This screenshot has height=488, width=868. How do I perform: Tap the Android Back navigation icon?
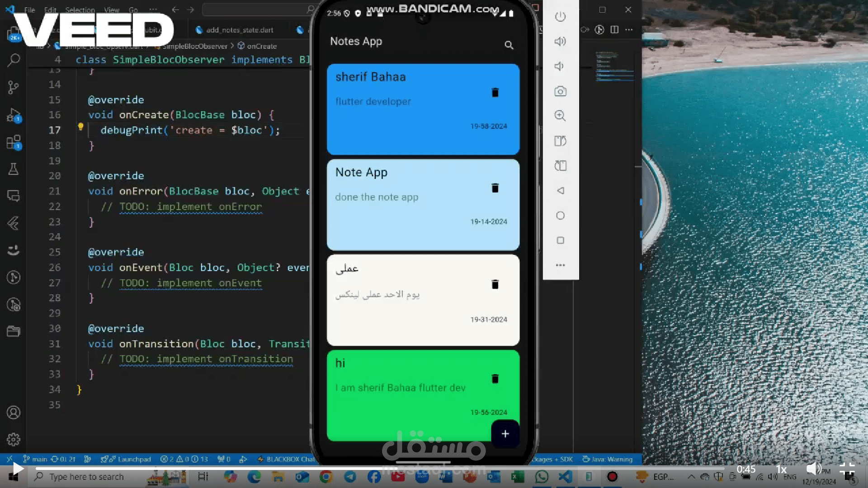(x=561, y=191)
